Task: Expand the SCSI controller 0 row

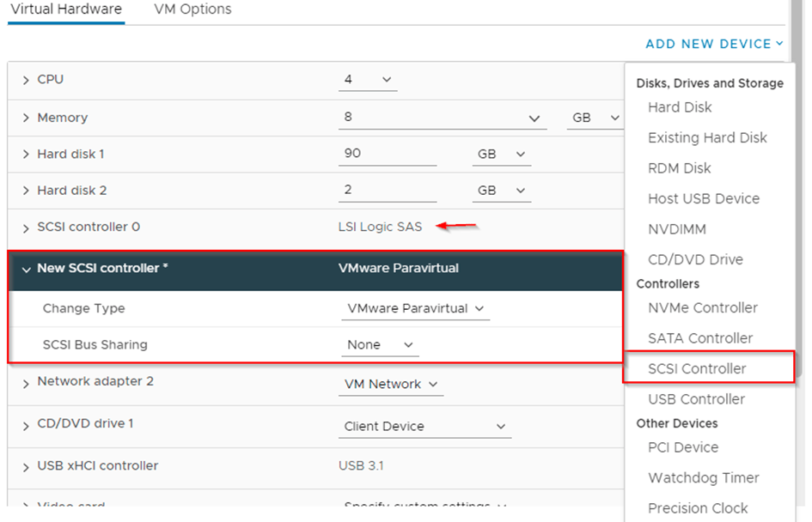Action: pyautogui.click(x=26, y=227)
